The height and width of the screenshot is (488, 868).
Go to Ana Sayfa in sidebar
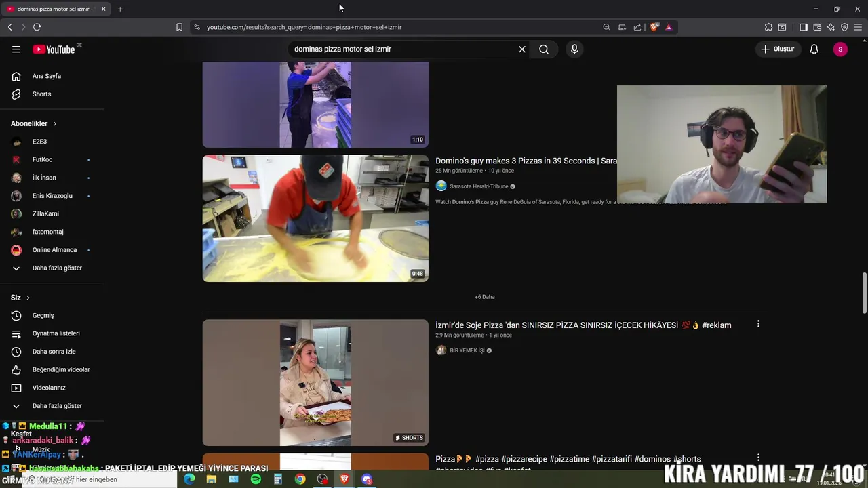click(47, 76)
